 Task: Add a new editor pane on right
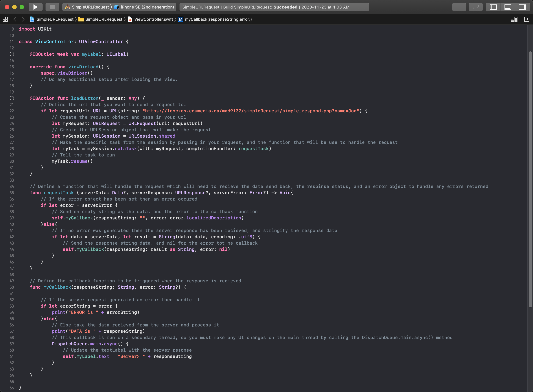(527, 19)
